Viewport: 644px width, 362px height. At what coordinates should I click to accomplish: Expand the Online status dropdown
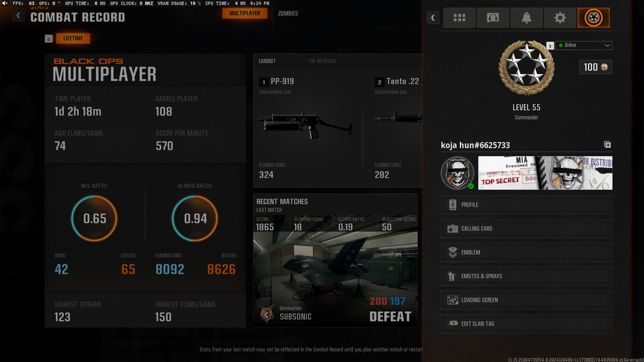(x=584, y=45)
